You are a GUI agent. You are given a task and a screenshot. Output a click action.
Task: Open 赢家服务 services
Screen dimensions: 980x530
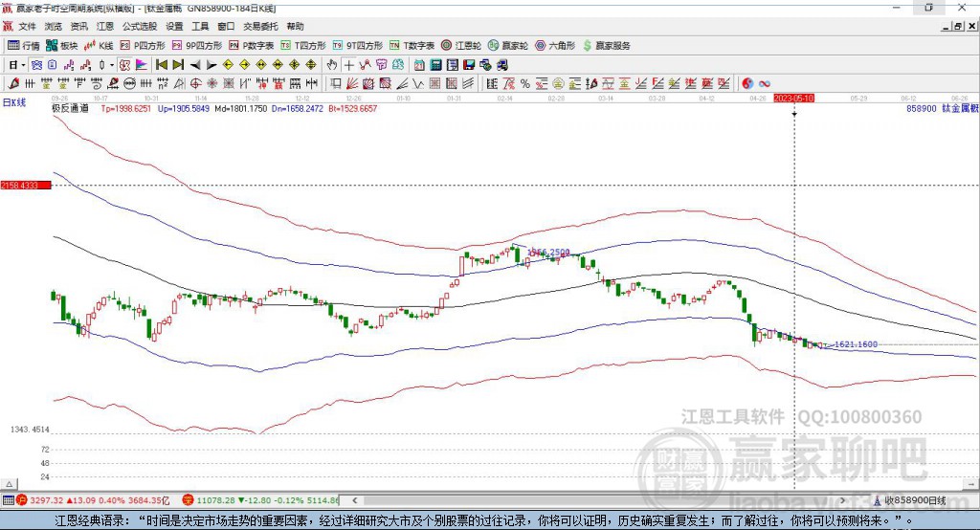click(x=606, y=46)
